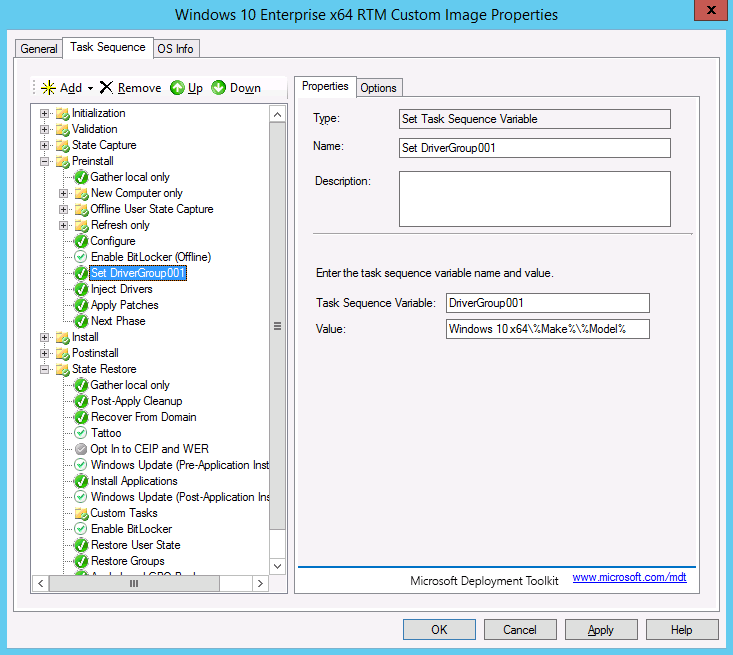This screenshot has width=733, height=655.
Task: Expand the Install group node
Action: [x=44, y=337]
